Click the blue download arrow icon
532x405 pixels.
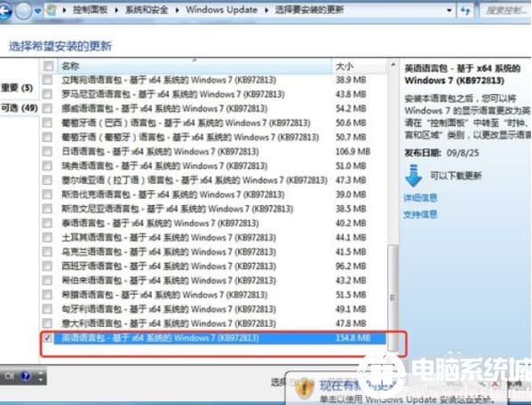pos(413,176)
